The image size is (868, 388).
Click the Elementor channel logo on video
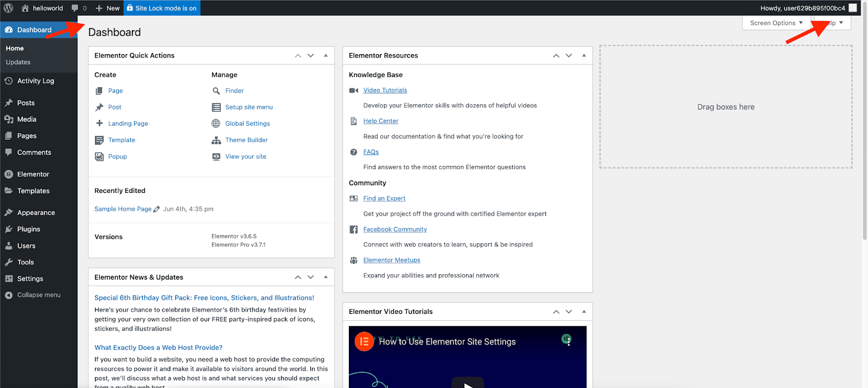(x=365, y=341)
